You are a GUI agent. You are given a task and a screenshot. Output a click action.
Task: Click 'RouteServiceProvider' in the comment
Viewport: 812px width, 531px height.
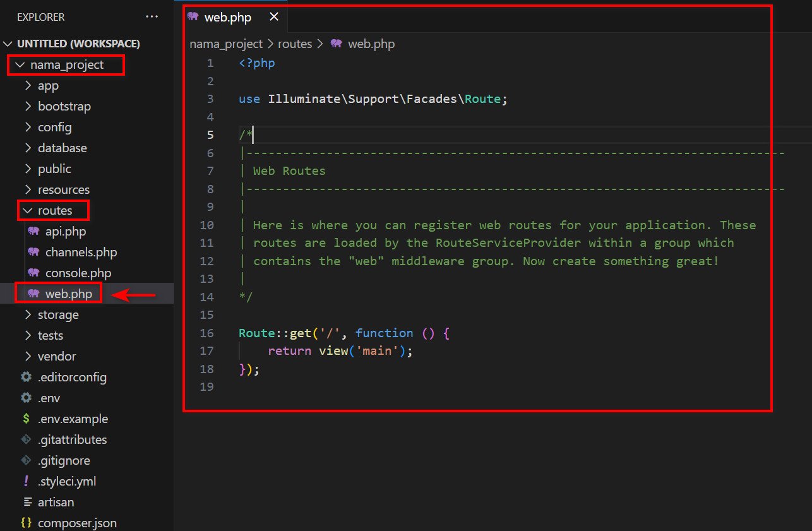click(x=508, y=243)
